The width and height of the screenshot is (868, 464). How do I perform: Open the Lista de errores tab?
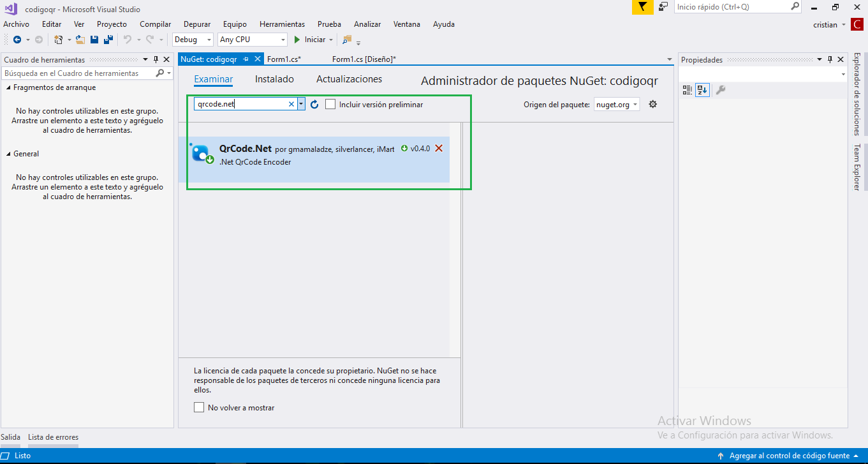[53, 437]
